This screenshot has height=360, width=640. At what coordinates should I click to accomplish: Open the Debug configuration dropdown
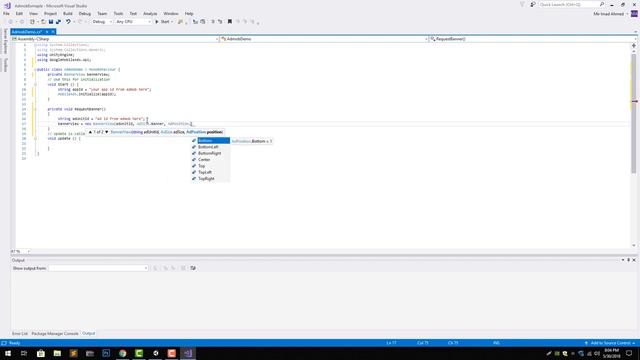coord(102,22)
